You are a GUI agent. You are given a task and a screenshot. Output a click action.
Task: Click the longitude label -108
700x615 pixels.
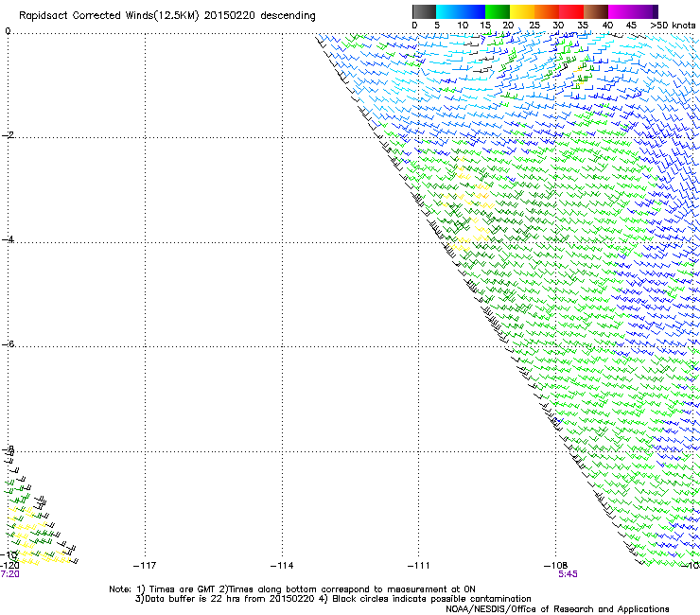point(556,566)
